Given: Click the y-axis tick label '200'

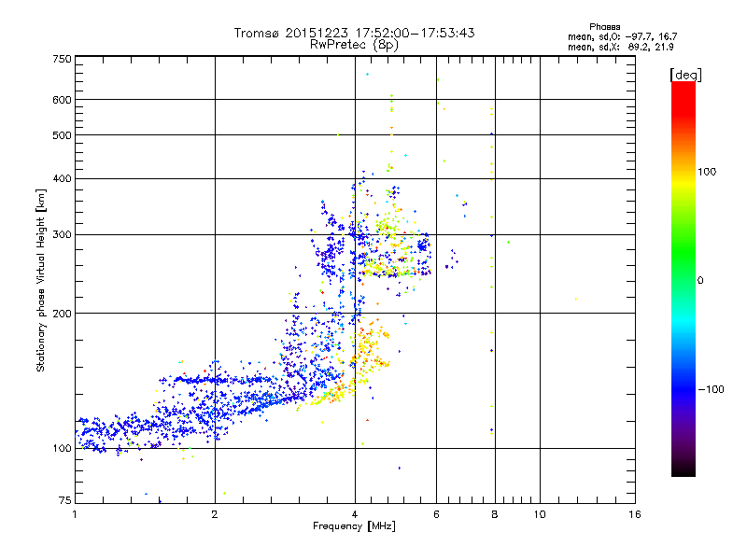Looking at the screenshot, I should [62, 314].
